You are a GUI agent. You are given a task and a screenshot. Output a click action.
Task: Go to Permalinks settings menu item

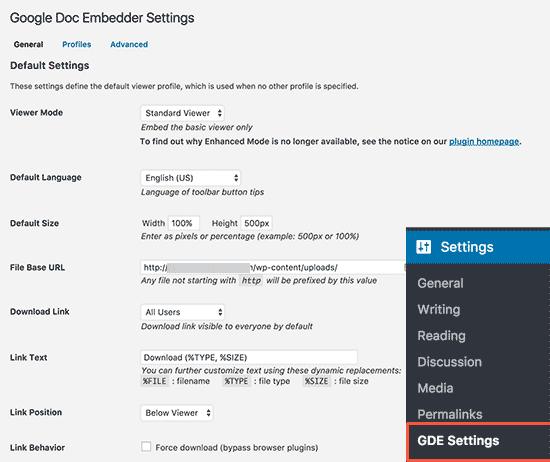click(x=450, y=414)
